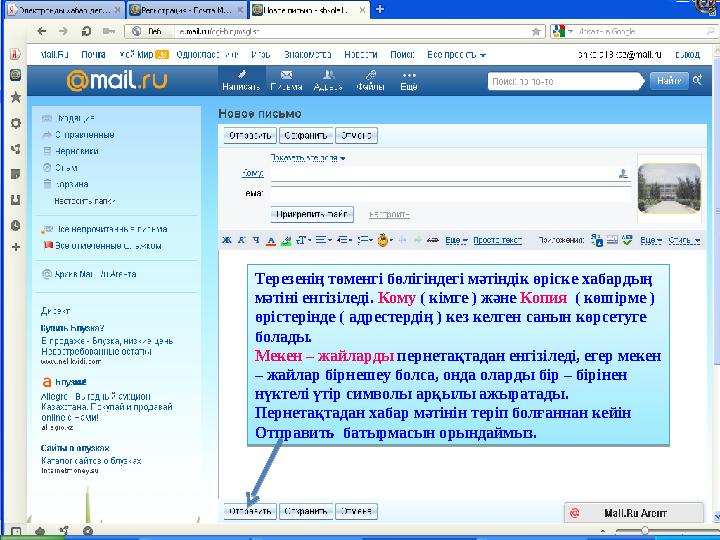Open Одноклассники in top menu

[x=208, y=55]
